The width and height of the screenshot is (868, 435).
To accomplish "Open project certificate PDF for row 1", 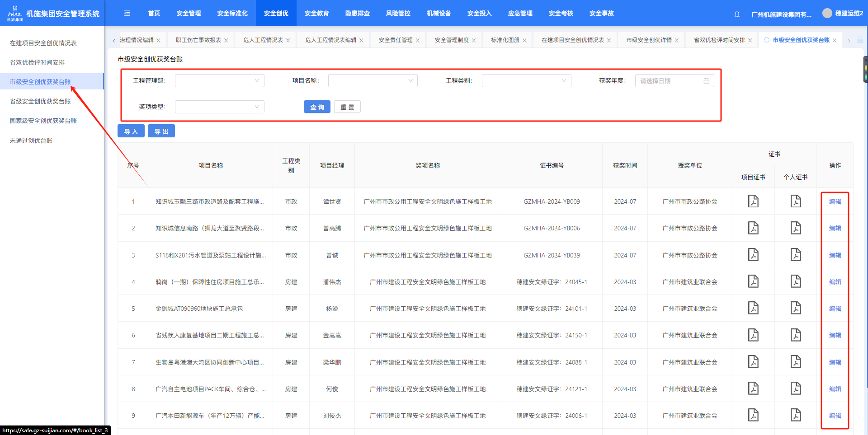I will [x=753, y=201].
